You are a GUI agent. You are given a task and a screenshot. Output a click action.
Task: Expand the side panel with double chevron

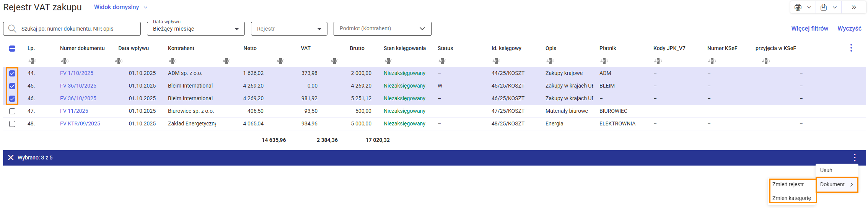pos(853,7)
